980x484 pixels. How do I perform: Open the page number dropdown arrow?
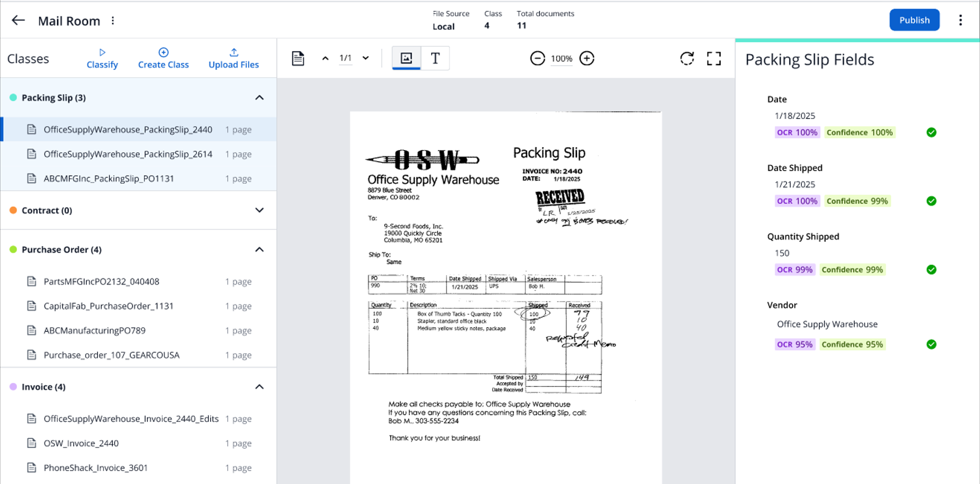(x=365, y=58)
